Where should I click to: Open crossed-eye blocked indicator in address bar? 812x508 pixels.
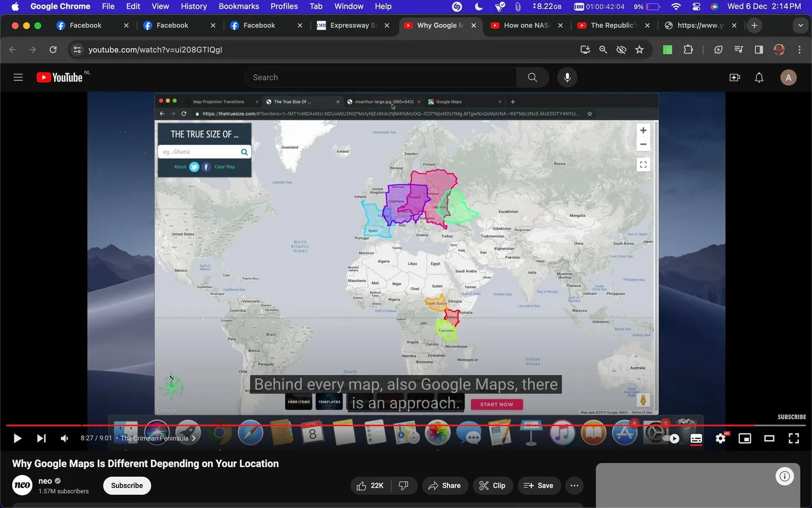[621, 49]
